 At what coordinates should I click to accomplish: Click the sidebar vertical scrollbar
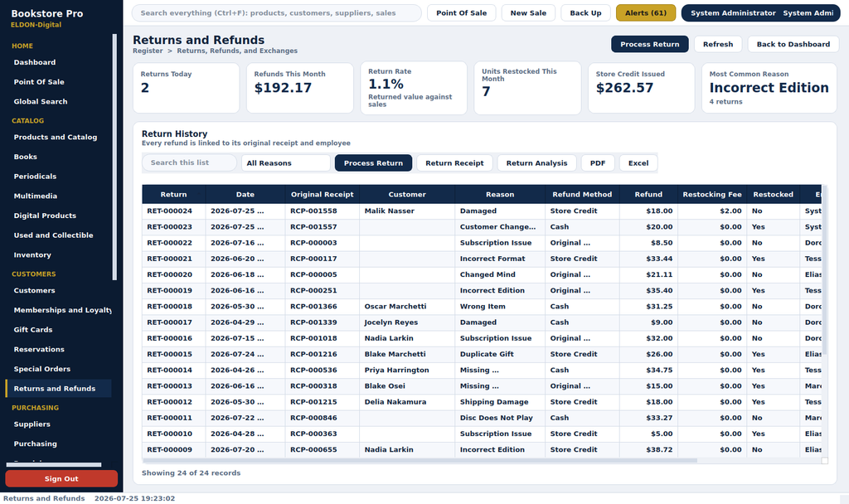pyautogui.click(x=114, y=157)
